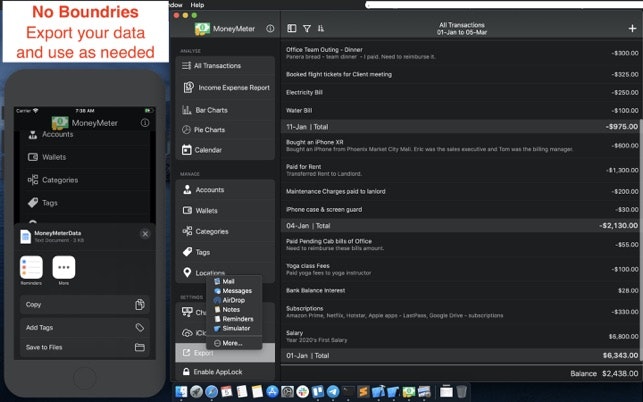Open Income Expense Report

click(x=225, y=88)
